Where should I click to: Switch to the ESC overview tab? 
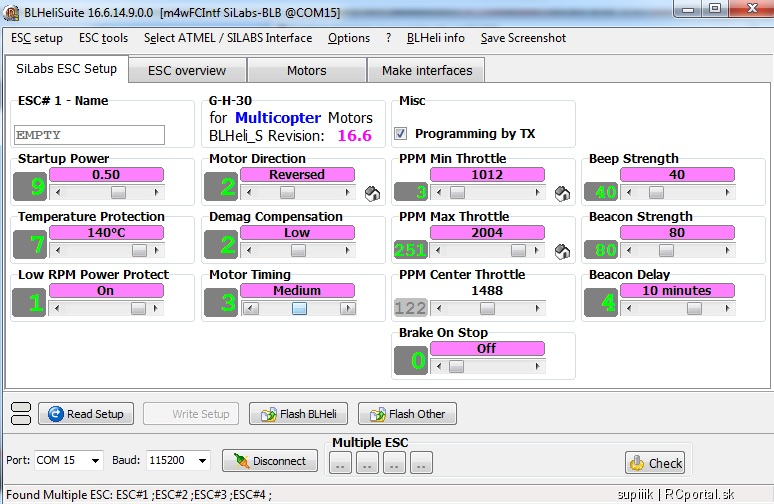[x=187, y=71]
